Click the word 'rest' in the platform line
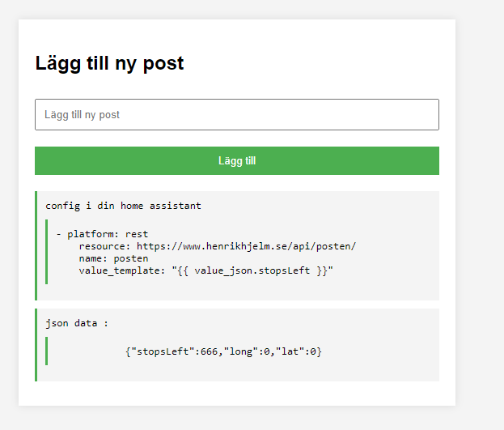Image resolution: width=504 pixels, height=430 pixels. point(137,234)
